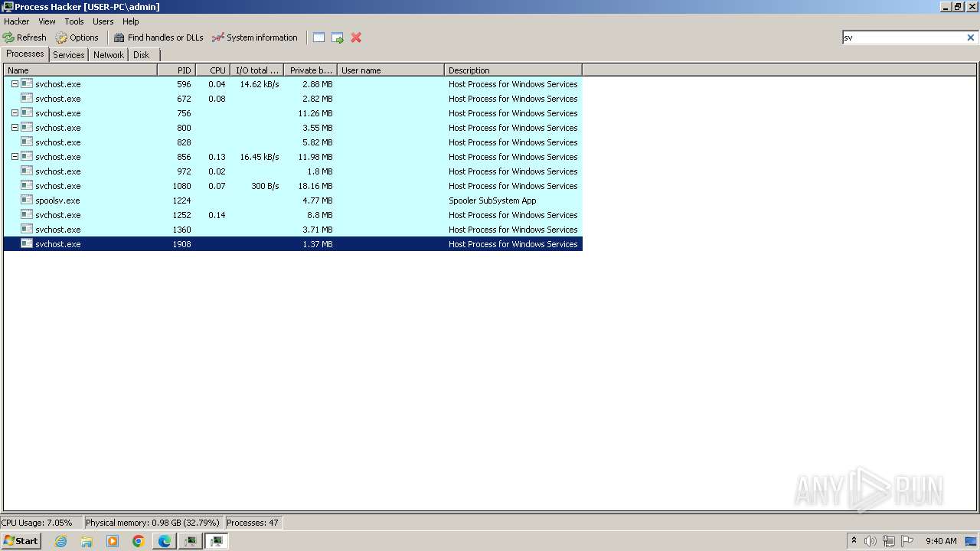
Task: Click the Spooler SubSystem App description
Action: tap(492, 201)
